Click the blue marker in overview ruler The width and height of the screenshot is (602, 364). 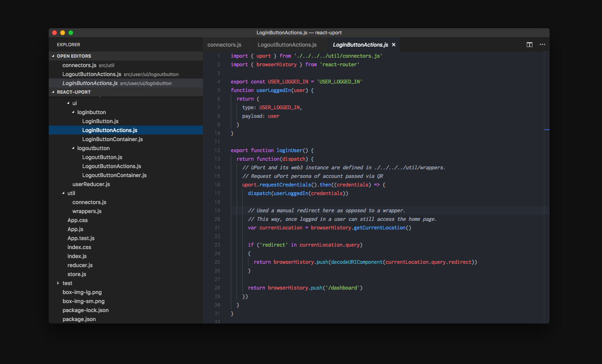click(x=546, y=130)
